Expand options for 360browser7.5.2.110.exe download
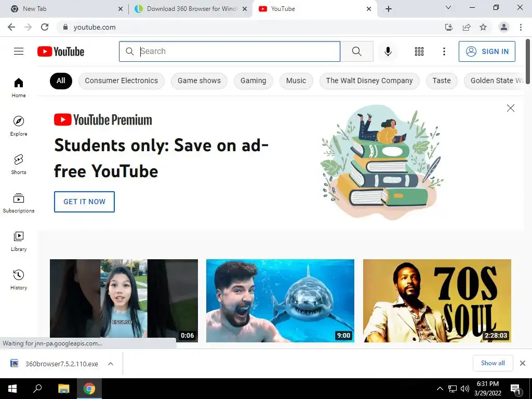 click(111, 364)
